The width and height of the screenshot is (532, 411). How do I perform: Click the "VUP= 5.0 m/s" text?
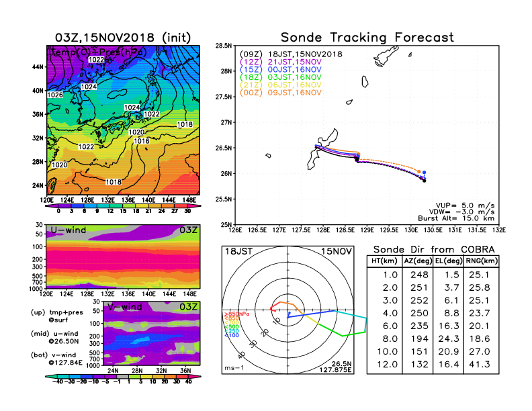coord(465,205)
